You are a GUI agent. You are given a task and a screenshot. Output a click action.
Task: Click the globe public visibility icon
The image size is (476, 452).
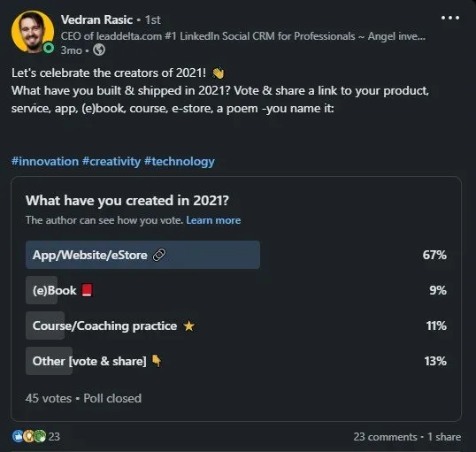(99, 50)
